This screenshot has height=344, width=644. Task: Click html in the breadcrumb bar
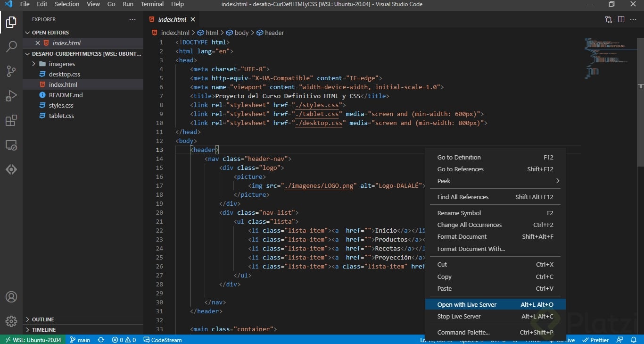pyautogui.click(x=208, y=33)
